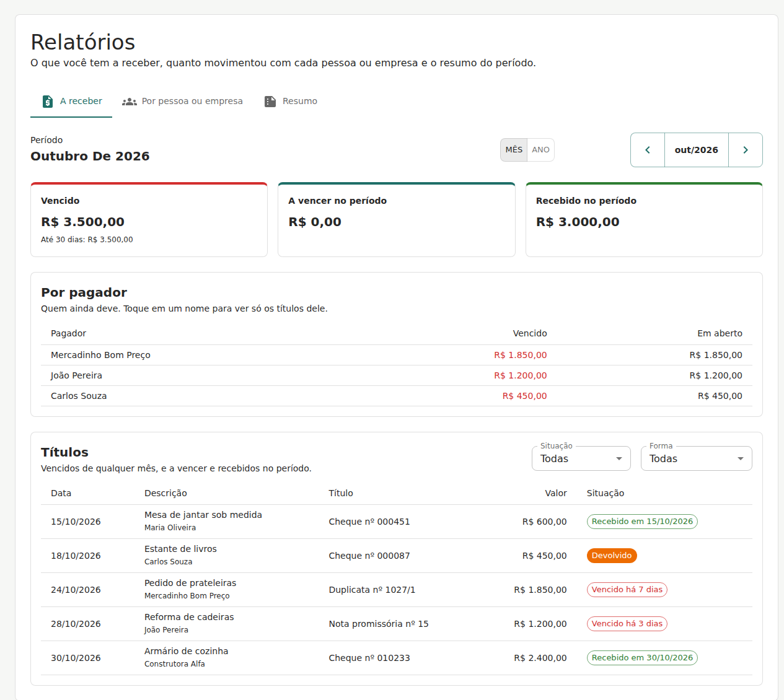Click the Vencido há 7 dias badge
Image resolution: width=784 pixels, height=700 pixels.
pos(627,590)
